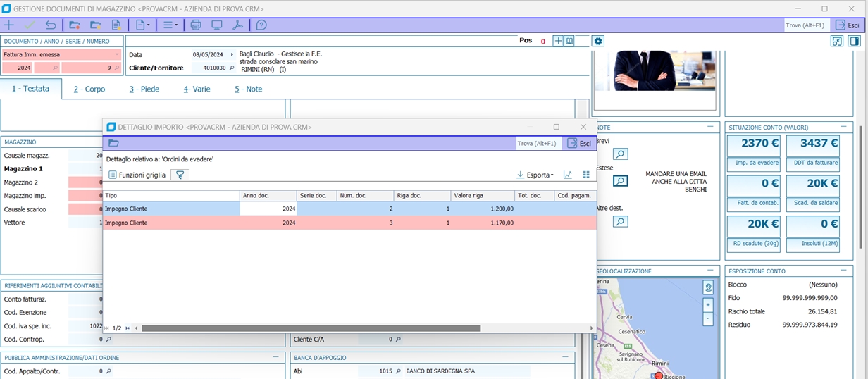Screen dimensions: 868x379
Task: Click the Funzioni griglia button
Action: (137, 175)
